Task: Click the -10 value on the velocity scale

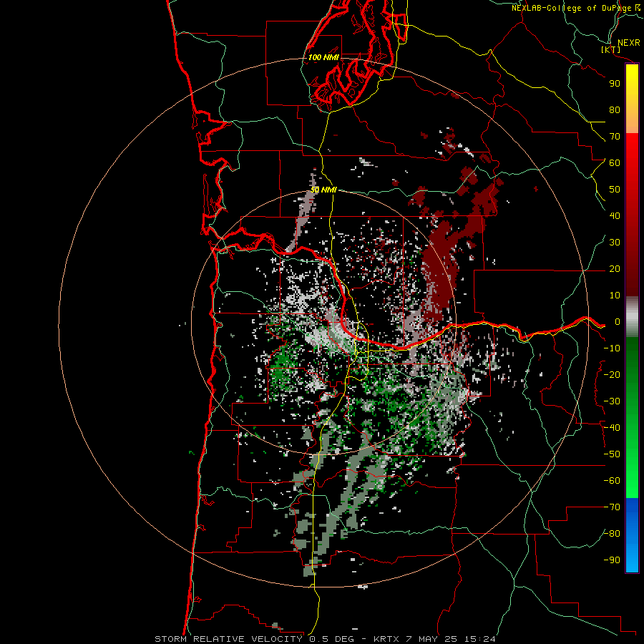Action: coord(612,348)
